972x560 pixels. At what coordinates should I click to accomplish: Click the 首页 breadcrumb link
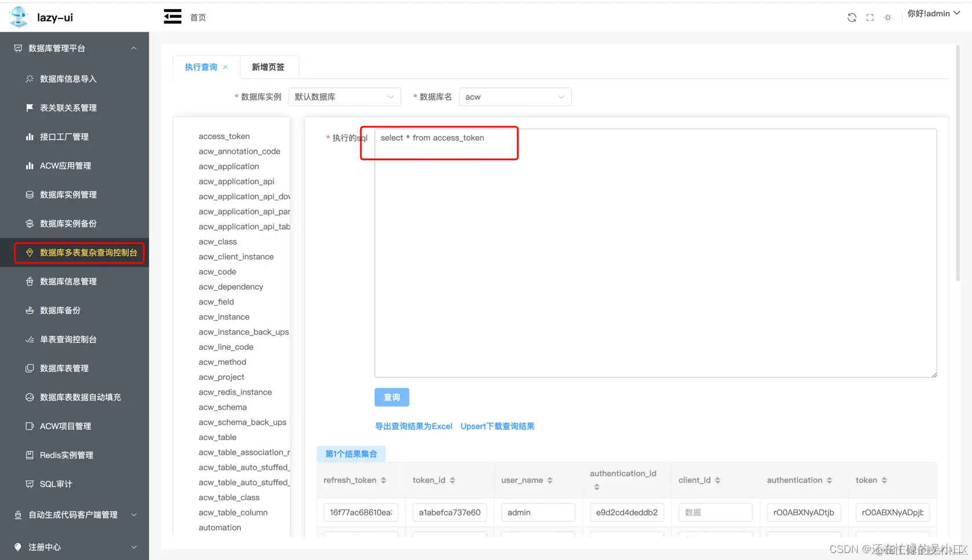click(x=198, y=17)
